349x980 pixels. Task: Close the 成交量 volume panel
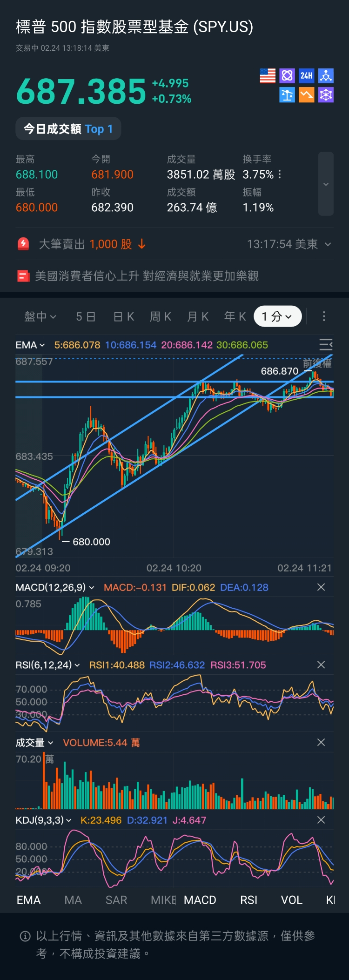pyautogui.click(x=321, y=743)
